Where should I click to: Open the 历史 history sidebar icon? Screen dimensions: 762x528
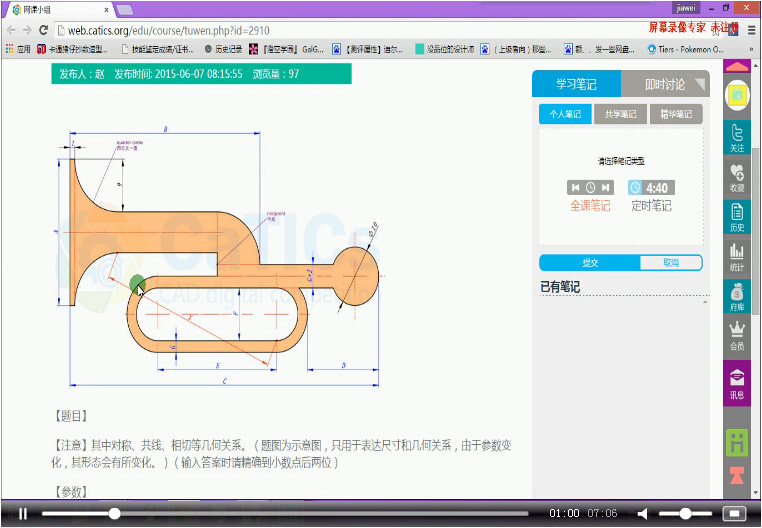click(737, 217)
